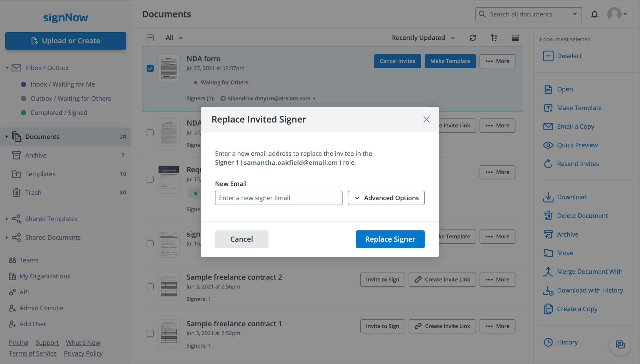Click the Replace Signer button

coord(390,239)
